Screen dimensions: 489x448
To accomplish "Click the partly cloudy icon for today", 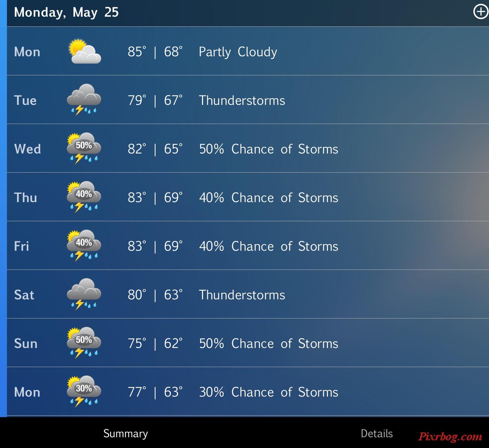I will (84, 51).
